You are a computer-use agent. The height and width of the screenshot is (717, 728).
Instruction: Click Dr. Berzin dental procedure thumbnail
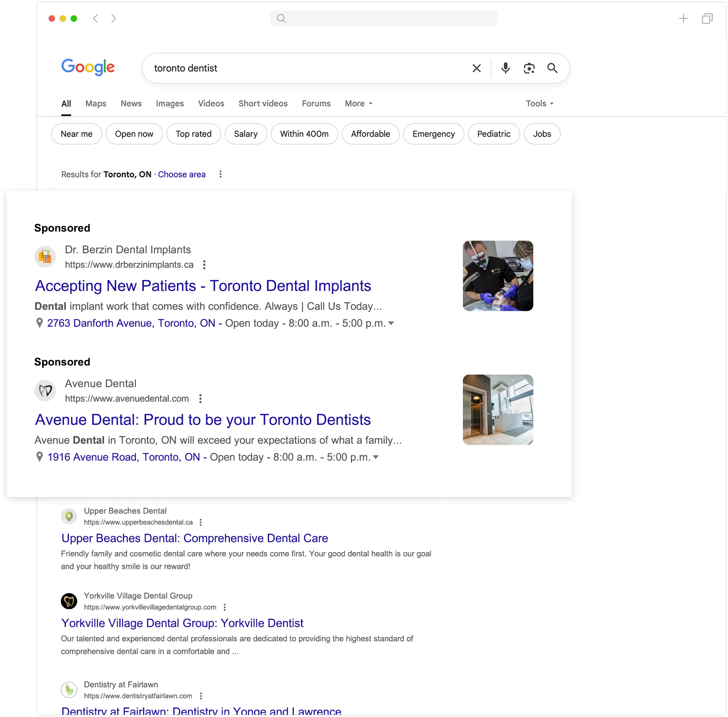[x=498, y=276]
